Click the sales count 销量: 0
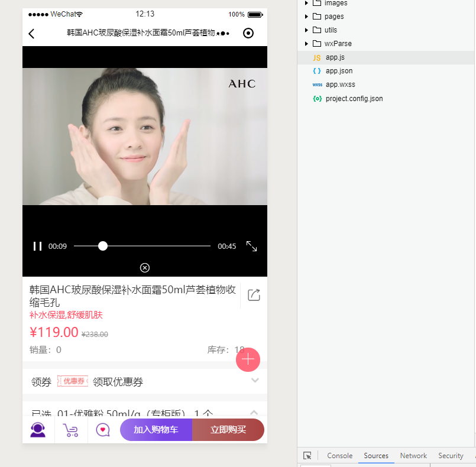 45,350
